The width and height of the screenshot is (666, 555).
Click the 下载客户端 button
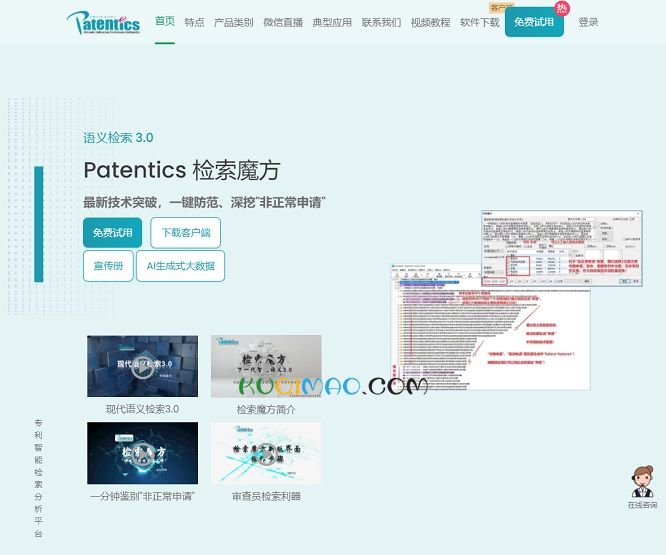[186, 233]
